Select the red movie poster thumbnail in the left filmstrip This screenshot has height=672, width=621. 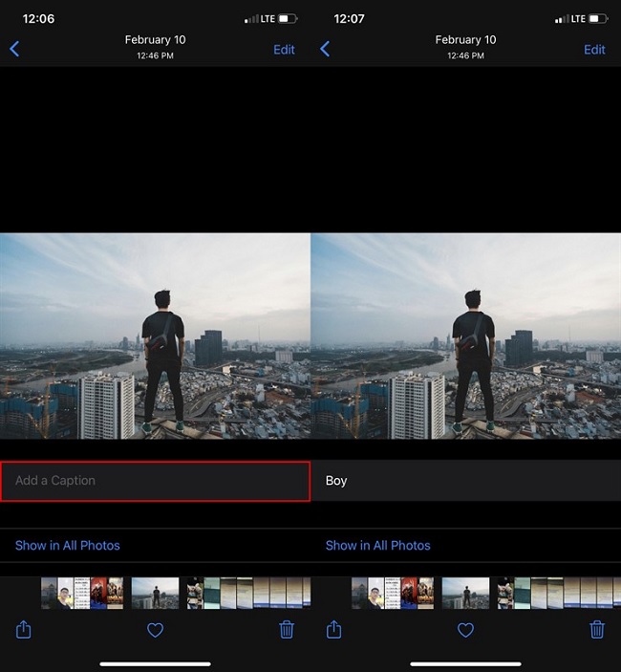pos(98,594)
